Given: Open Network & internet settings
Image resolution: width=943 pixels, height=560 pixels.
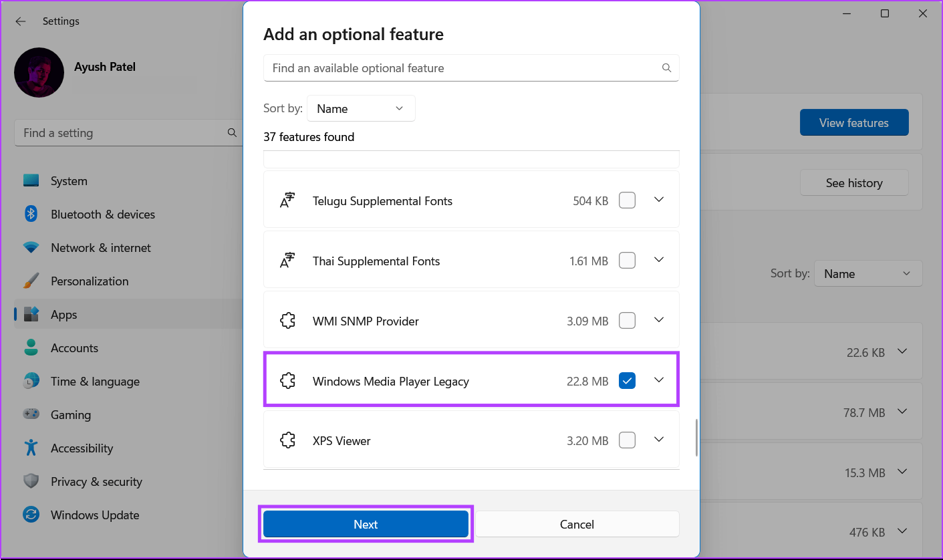Looking at the screenshot, I should (128, 248).
